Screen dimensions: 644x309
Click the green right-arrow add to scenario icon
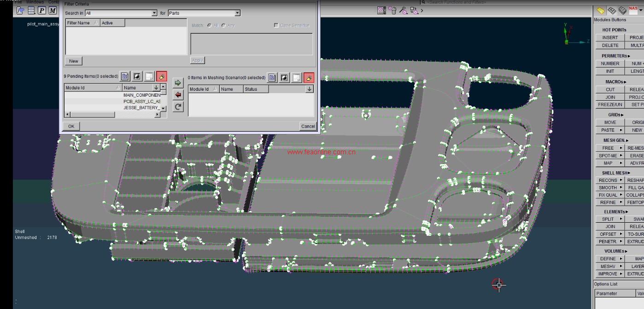point(178,83)
